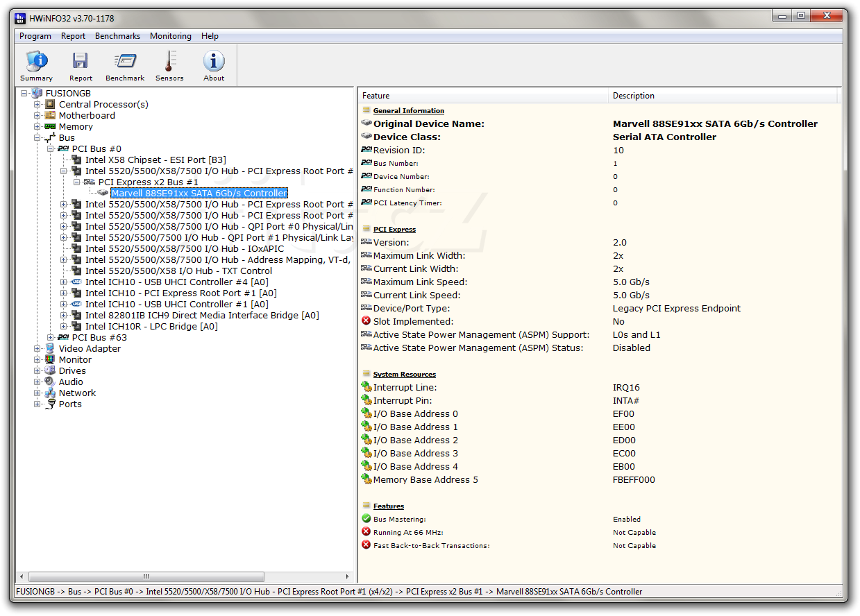Viewport: 860px width, 616px height.
Task: Click the red X beside Running At 66 MHz
Action: pos(366,532)
